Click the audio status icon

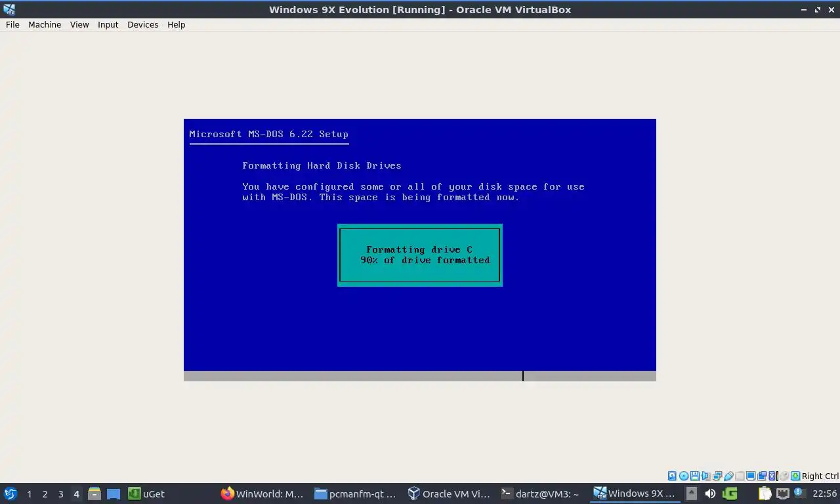coord(706,476)
